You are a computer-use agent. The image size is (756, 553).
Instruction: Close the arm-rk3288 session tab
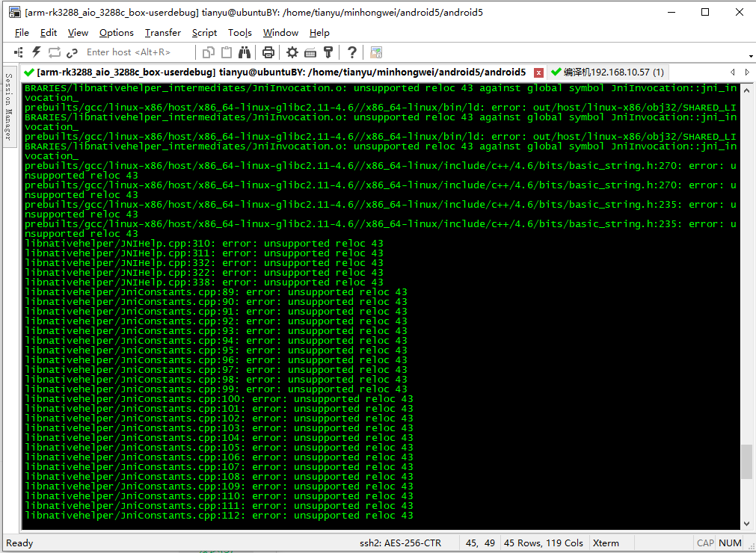pyautogui.click(x=538, y=72)
